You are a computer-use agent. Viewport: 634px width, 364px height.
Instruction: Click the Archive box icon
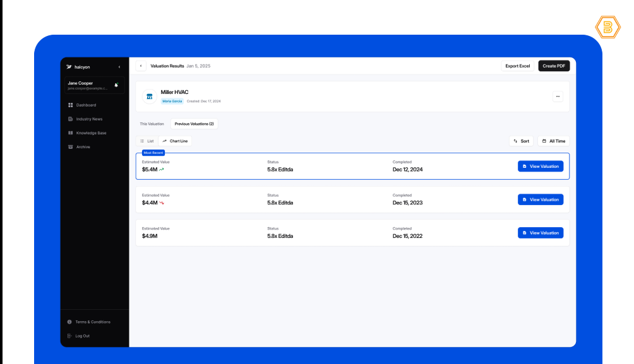(x=70, y=147)
